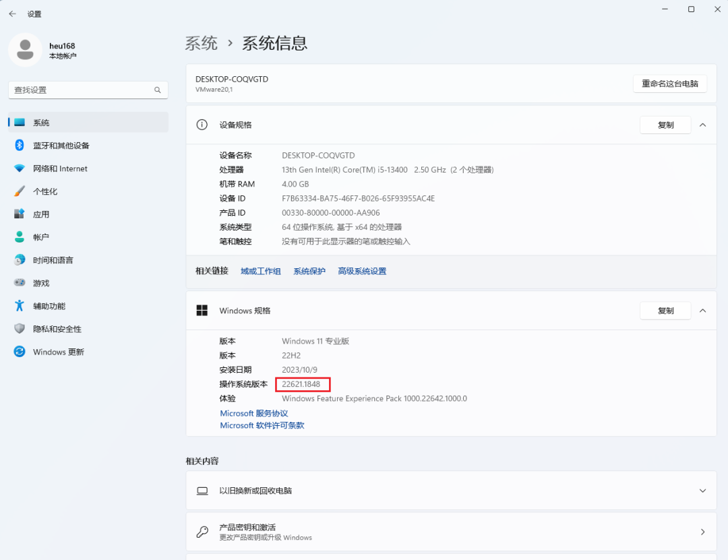Image resolution: width=728 pixels, height=560 pixels.
Task: Open Gaming settings via controller icon
Action: point(20,282)
